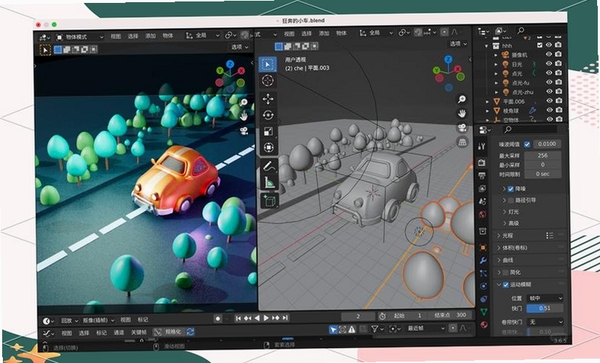The height and width of the screenshot is (363, 600).
Task: Open the 位置 position dropdown
Action: (x=545, y=298)
